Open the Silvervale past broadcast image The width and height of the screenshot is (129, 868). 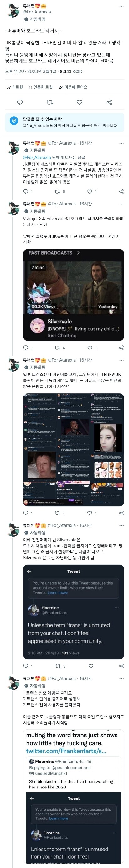coord(74,295)
